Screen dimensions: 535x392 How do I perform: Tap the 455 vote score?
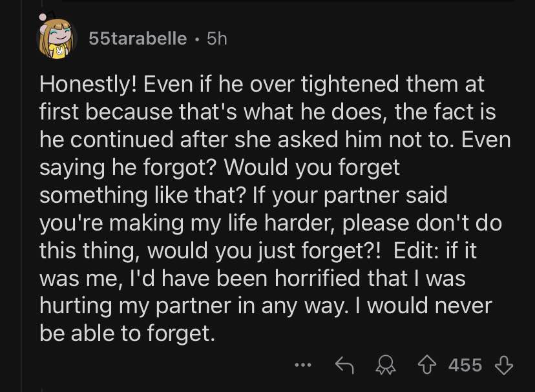[x=465, y=365]
